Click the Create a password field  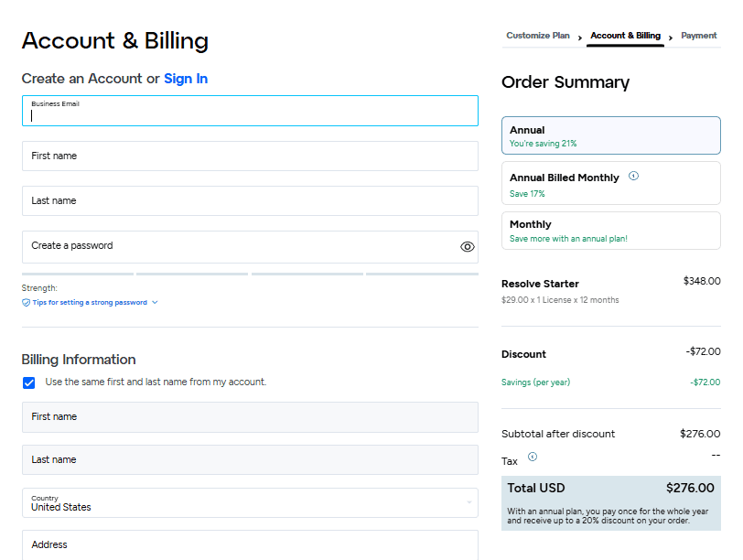click(238, 246)
